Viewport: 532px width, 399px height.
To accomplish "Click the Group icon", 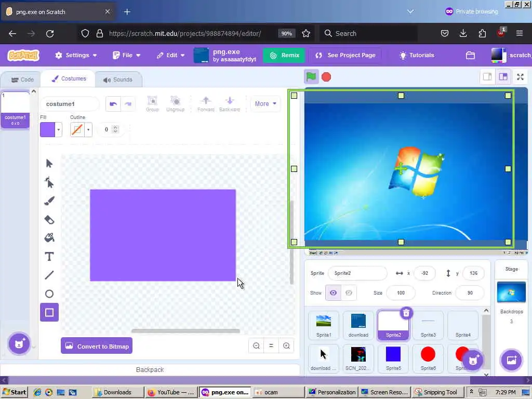I will tap(152, 104).
